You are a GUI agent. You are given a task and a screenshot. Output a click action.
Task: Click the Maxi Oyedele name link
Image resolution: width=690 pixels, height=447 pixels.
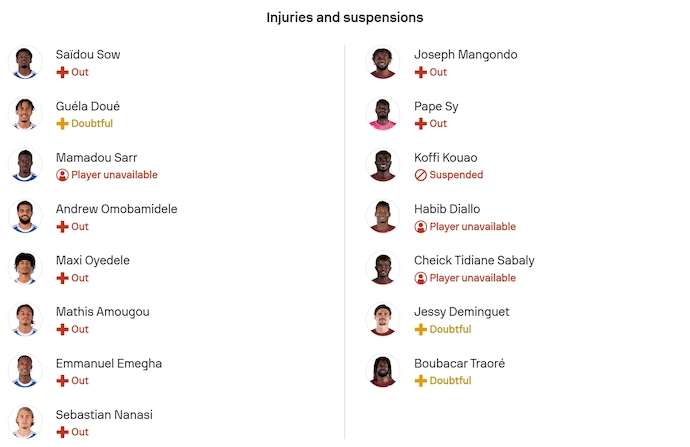[93, 260]
